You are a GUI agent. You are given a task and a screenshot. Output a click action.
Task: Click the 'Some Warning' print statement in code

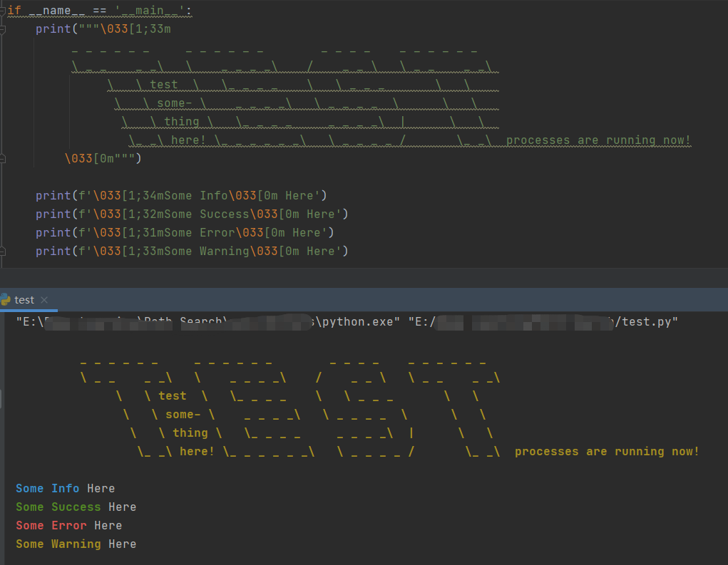click(x=192, y=252)
